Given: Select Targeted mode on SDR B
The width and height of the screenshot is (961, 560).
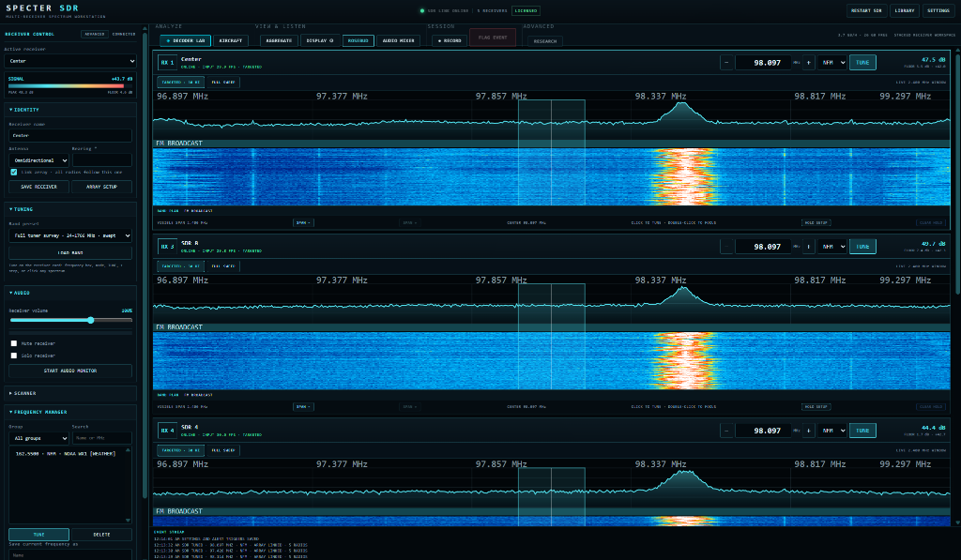Looking at the screenshot, I should (181, 265).
